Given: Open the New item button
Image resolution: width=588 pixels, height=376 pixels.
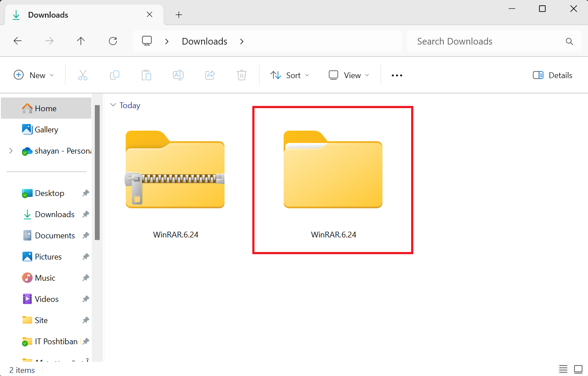Looking at the screenshot, I should [34, 75].
